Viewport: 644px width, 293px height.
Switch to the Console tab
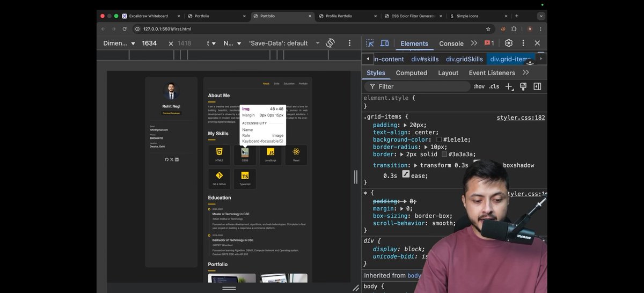(451, 43)
